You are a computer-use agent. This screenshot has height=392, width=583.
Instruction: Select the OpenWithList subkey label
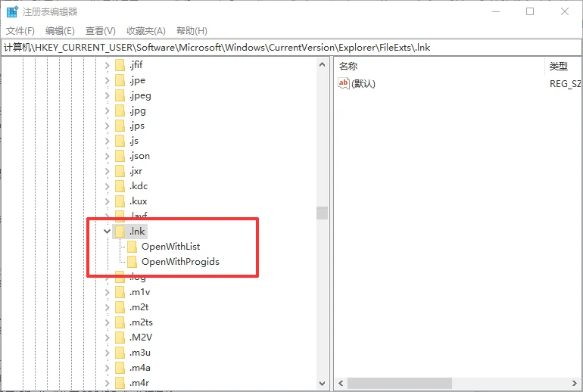(x=170, y=247)
